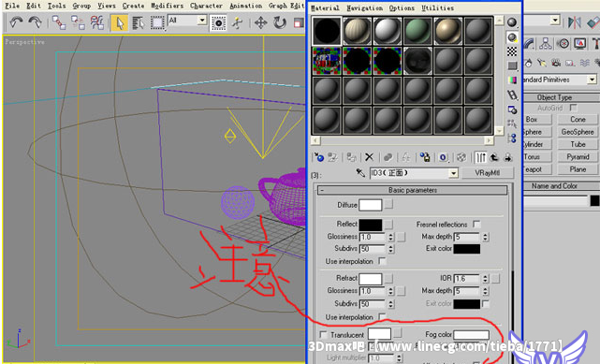Image resolution: width=600 pixels, height=364 pixels.
Task: Open the Utilities menu in Material Editor
Action: 437,7
